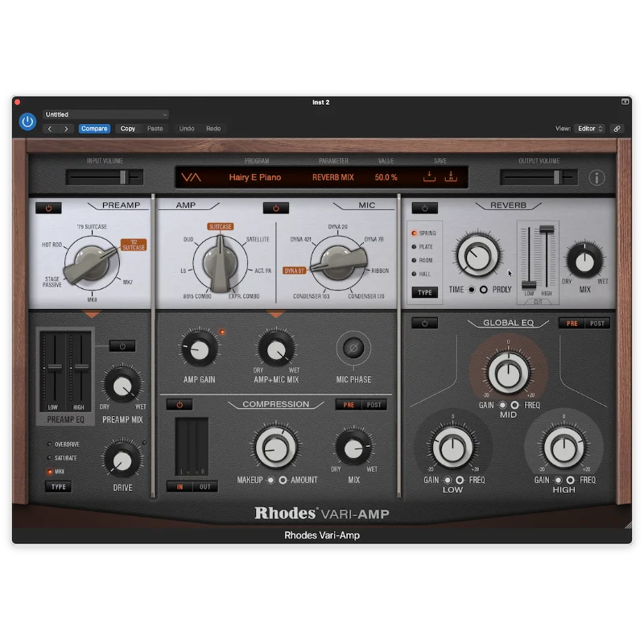Viewport: 644px width, 644px height.
Task: Select the '79 Suitcase preamp label
Action: (x=92, y=227)
